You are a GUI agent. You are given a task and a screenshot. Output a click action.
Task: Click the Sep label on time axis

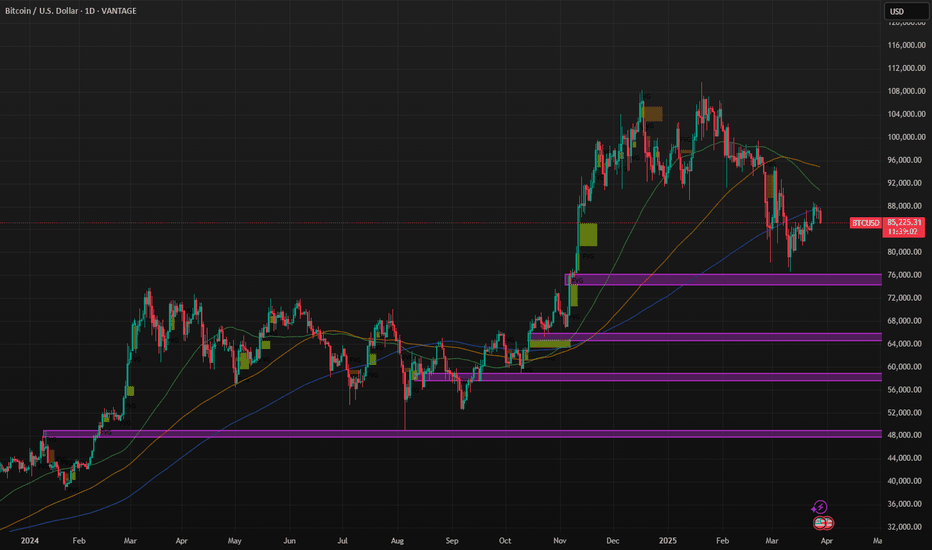click(x=452, y=541)
